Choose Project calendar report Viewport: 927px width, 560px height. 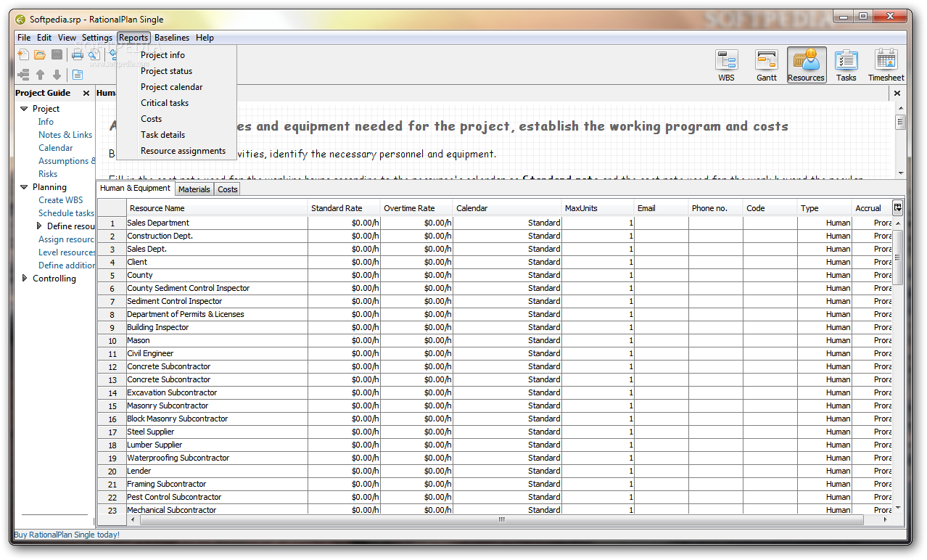click(176, 87)
